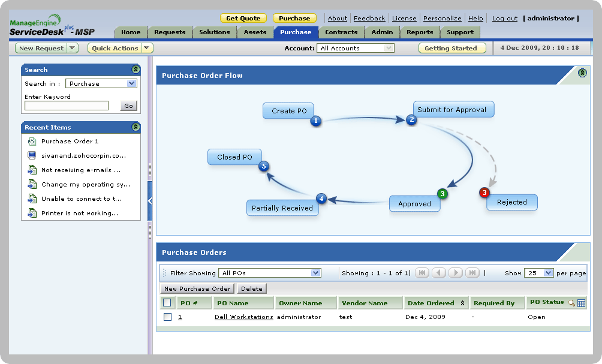The width and height of the screenshot is (602, 364).
Task: Switch to the Home tab
Action: 131,32
